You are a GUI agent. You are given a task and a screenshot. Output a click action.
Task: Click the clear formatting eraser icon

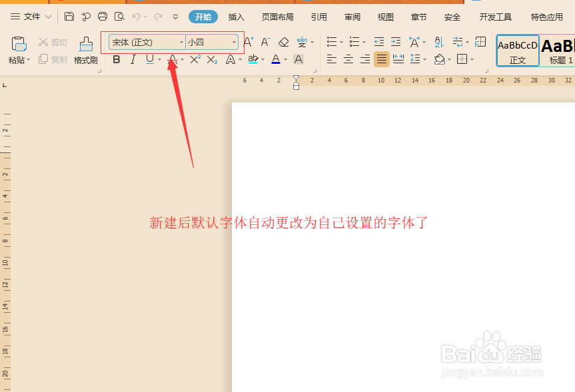tap(283, 41)
